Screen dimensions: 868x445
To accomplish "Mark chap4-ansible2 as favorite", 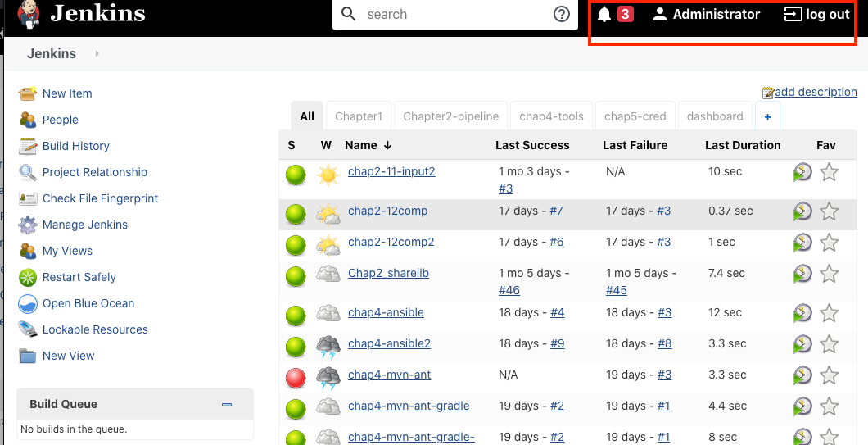I will pos(829,344).
